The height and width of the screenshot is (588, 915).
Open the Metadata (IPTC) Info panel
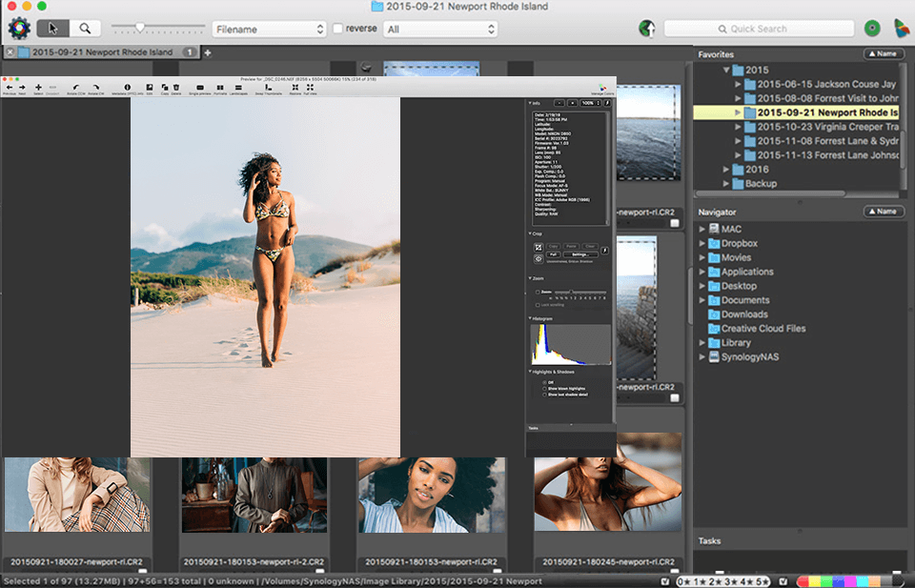click(x=128, y=87)
